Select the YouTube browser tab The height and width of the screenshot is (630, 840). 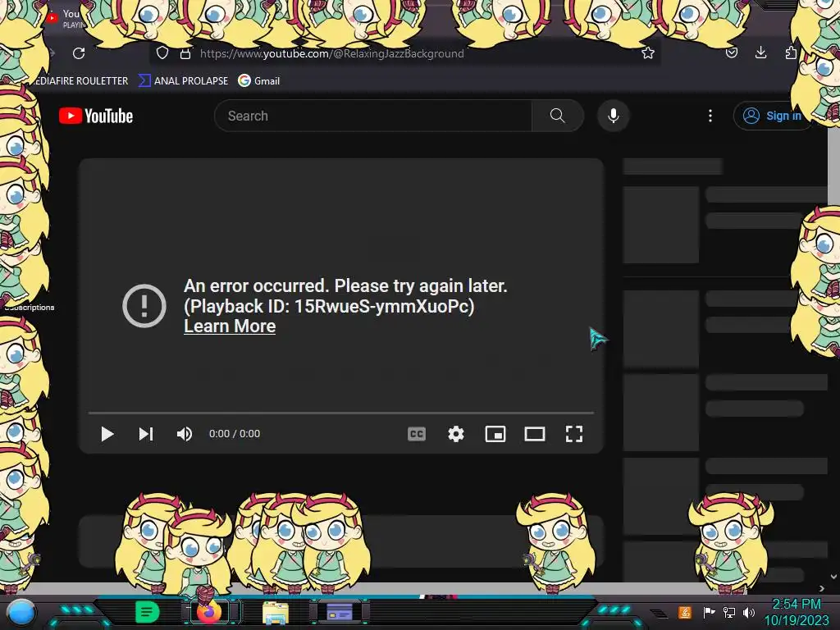click(66, 19)
